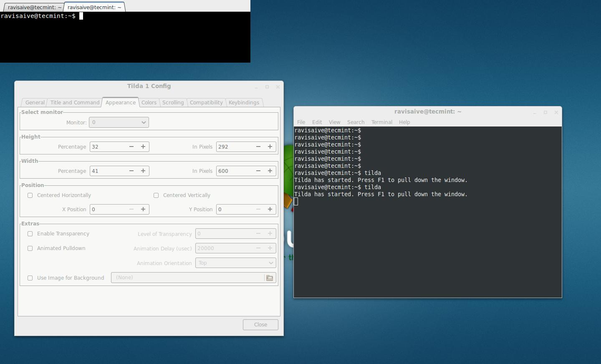This screenshot has height=364, width=601.
Task: Open the background image file browser
Action: point(270,278)
